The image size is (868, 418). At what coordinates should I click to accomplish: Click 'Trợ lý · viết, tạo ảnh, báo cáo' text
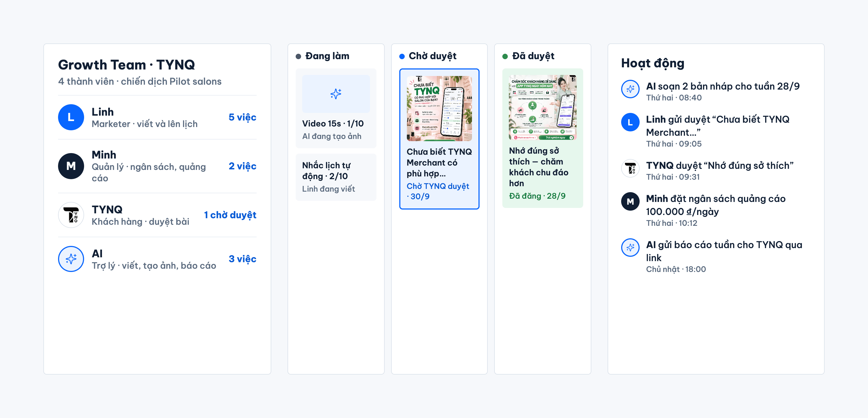(x=154, y=266)
